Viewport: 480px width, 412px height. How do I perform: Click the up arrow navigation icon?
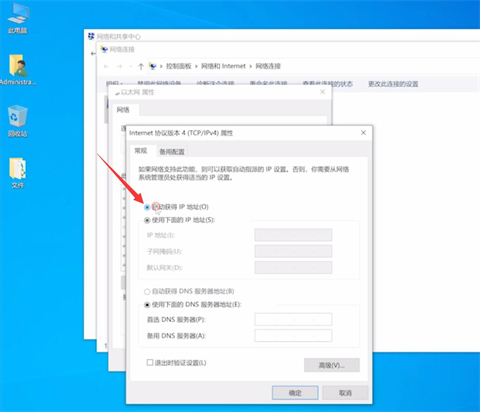141,66
